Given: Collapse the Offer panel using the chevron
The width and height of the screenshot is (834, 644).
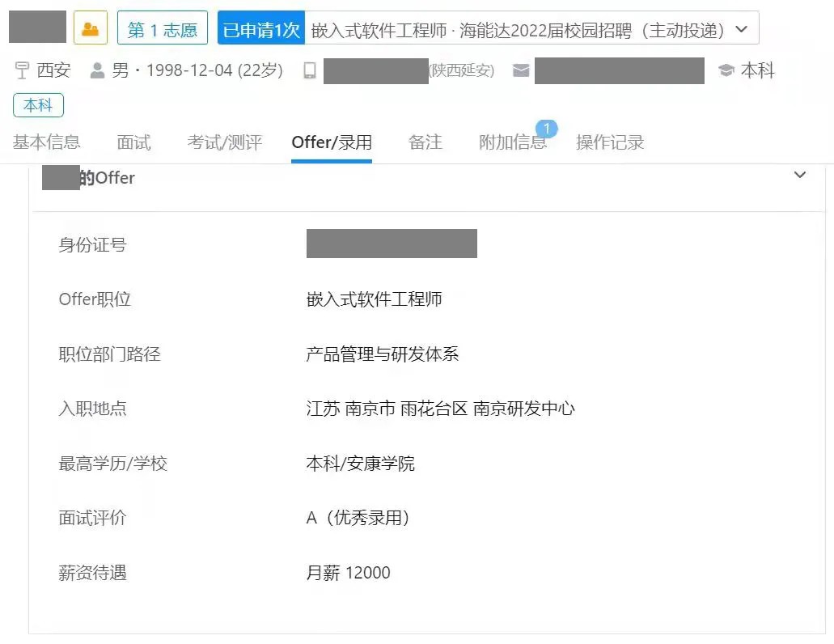Looking at the screenshot, I should point(800,175).
